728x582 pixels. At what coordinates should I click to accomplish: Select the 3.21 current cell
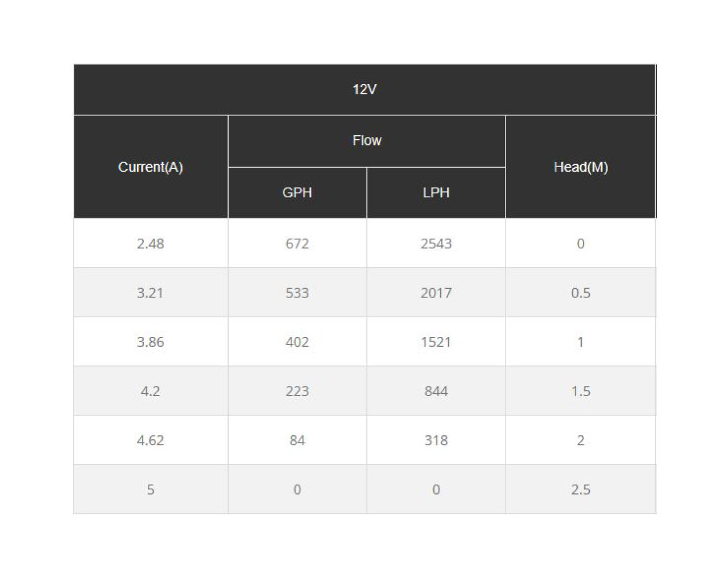(x=151, y=293)
